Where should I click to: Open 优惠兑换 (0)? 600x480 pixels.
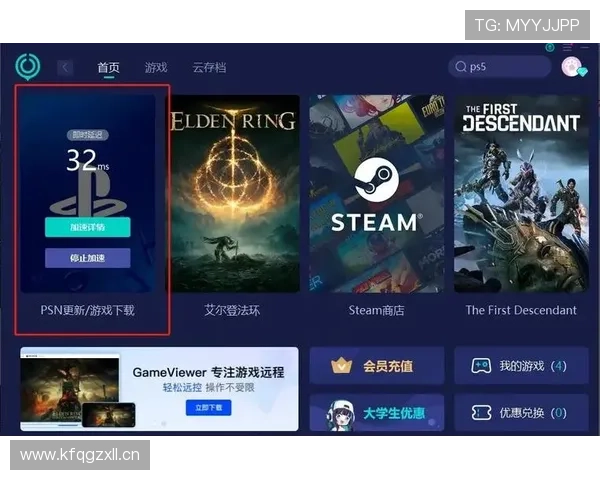click(521, 413)
